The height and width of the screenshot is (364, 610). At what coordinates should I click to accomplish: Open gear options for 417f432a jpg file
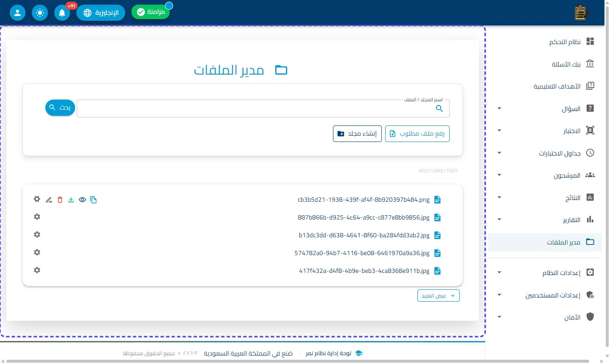(x=37, y=270)
